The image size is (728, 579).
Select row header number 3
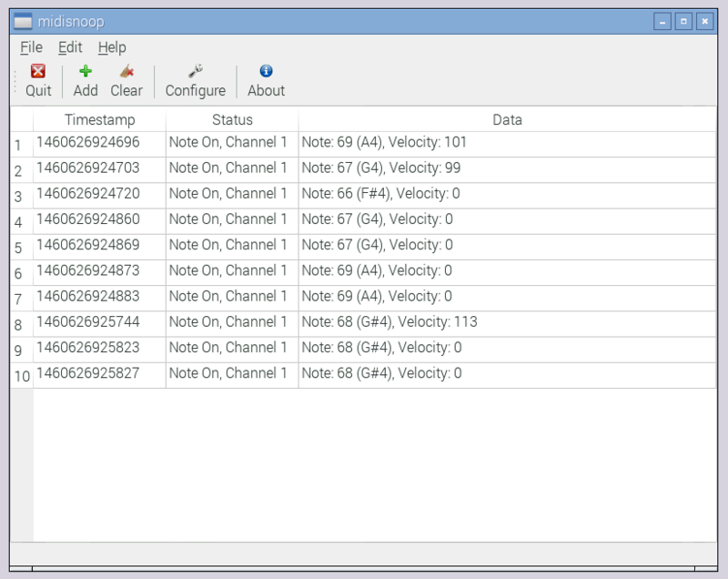[22, 196]
